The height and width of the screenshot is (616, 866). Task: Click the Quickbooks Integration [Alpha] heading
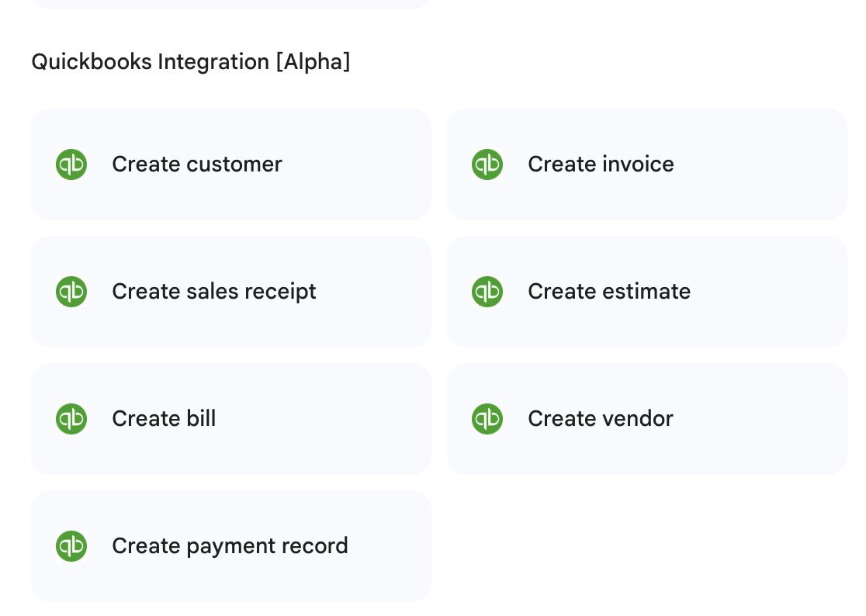tap(191, 62)
